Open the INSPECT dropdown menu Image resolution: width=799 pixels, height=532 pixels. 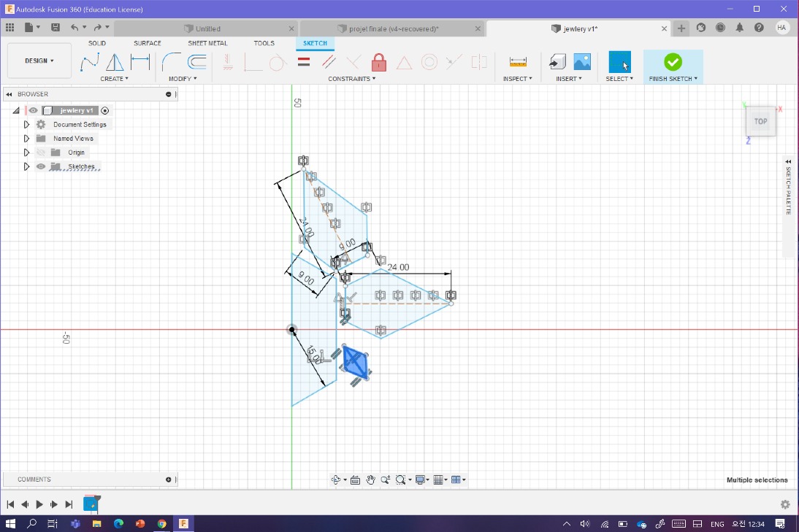(x=517, y=79)
